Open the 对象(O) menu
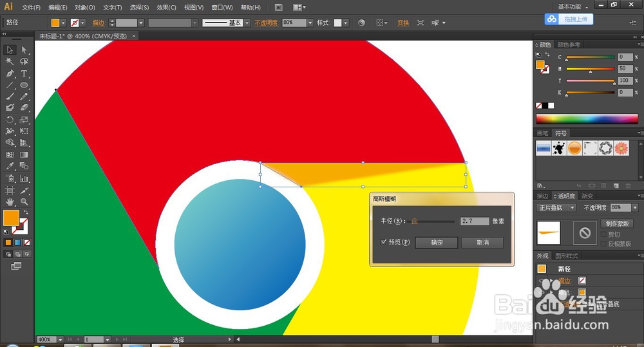 pyautogui.click(x=85, y=7)
